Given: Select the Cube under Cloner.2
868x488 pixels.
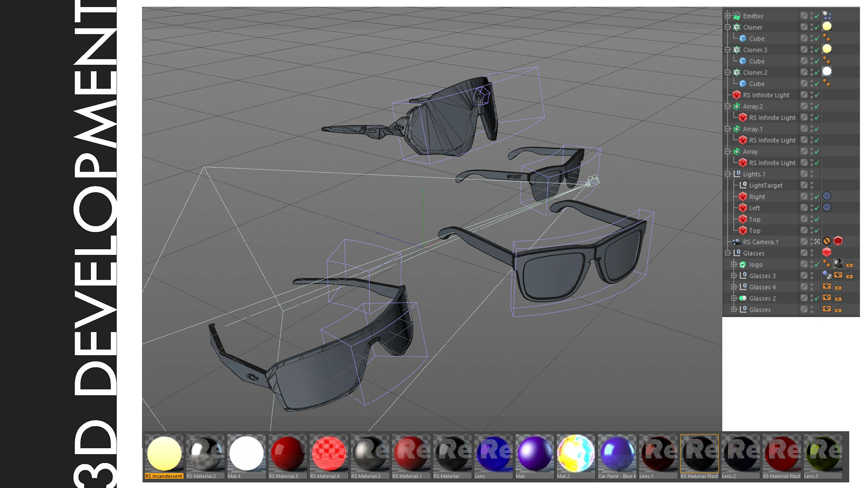Looking at the screenshot, I should 743,84.
